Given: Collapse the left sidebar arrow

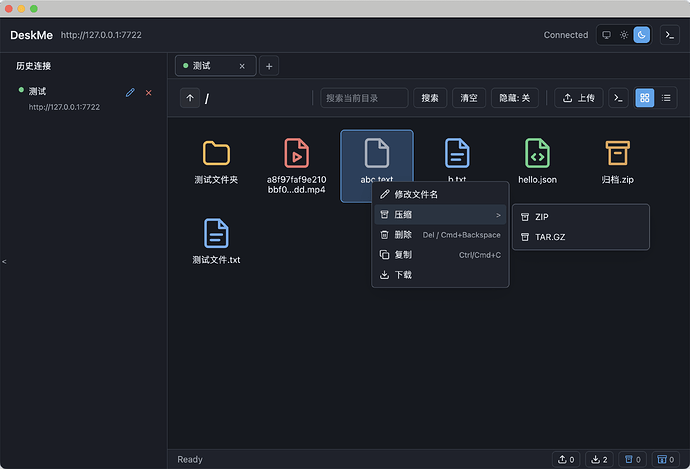Looking at the screenshot, I should (4, 261).
